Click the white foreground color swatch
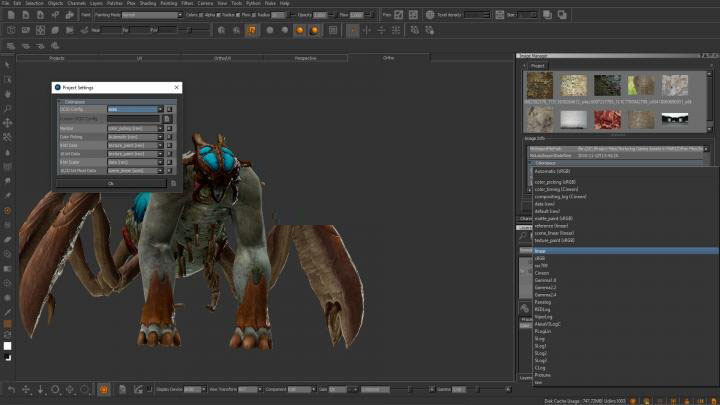Image resolution: width=720 pixels, height=405 pixels. 7,346
